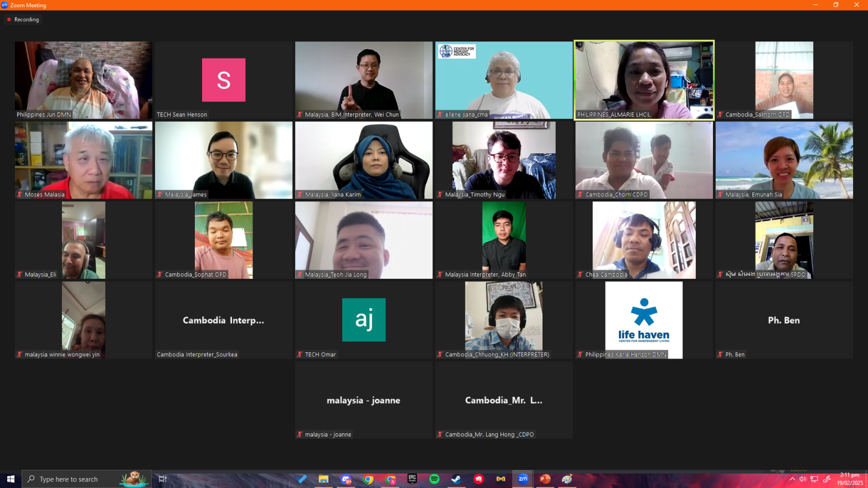Viewport: 868px width, 488px height.
Task: Open Epic Games Launcher taskbar icon
Action: pyautogui.click(x=412, y=479)
